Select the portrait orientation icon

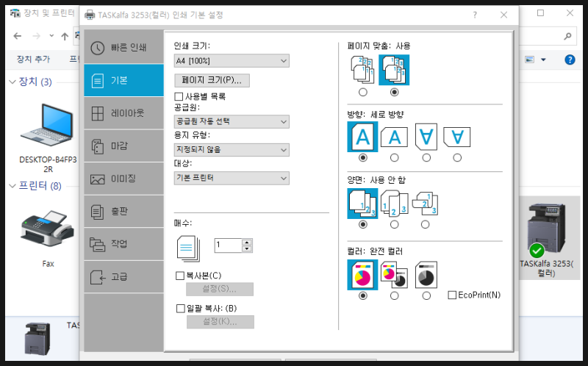[362, 137]
